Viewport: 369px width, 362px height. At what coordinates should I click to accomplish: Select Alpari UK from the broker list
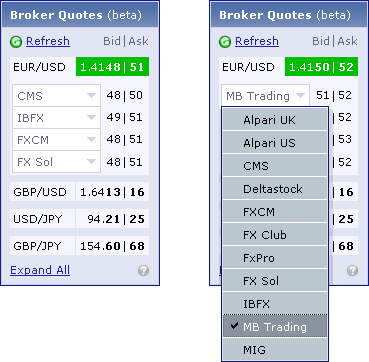[275, 120]
